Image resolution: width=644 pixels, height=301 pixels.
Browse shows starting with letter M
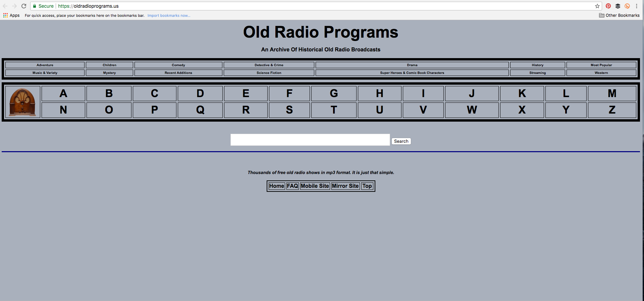612,93
